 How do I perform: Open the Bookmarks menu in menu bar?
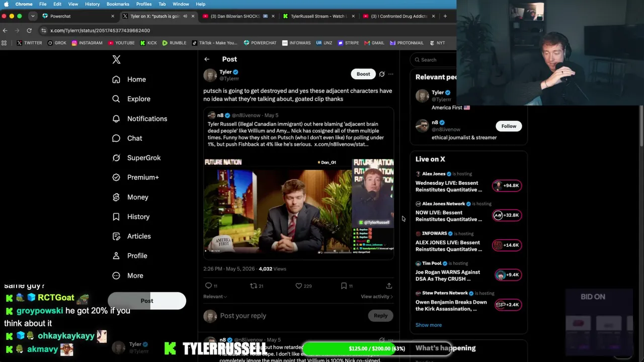(118, 4)
